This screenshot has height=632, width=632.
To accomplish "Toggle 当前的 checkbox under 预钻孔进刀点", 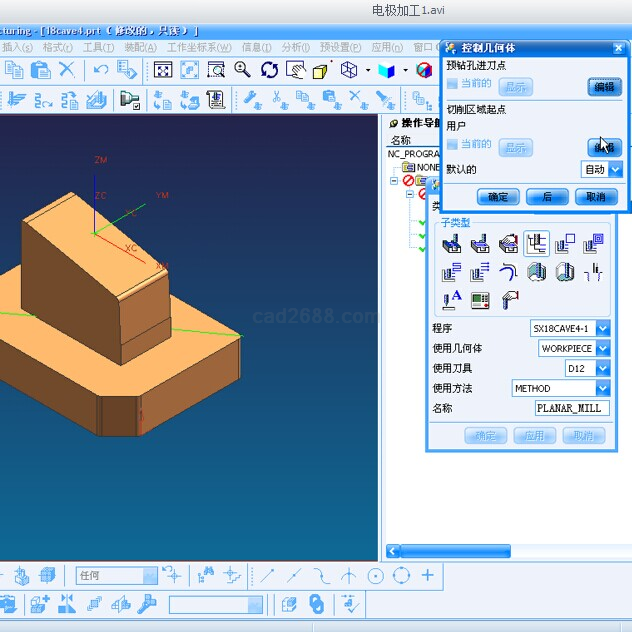I will 453,84.
